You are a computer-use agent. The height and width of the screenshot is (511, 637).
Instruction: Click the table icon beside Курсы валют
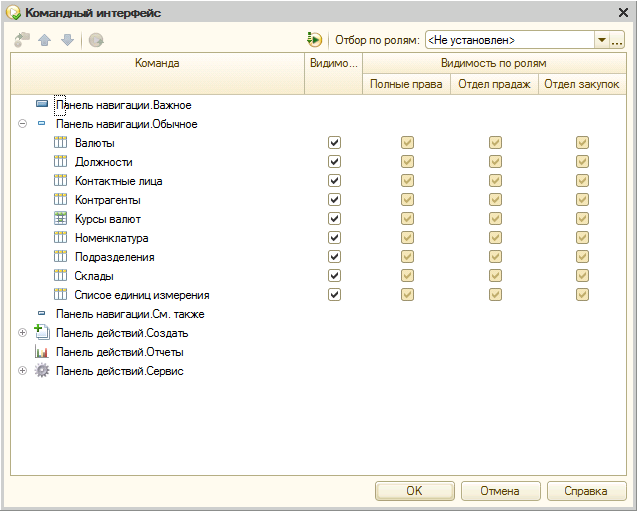[60, 219]
